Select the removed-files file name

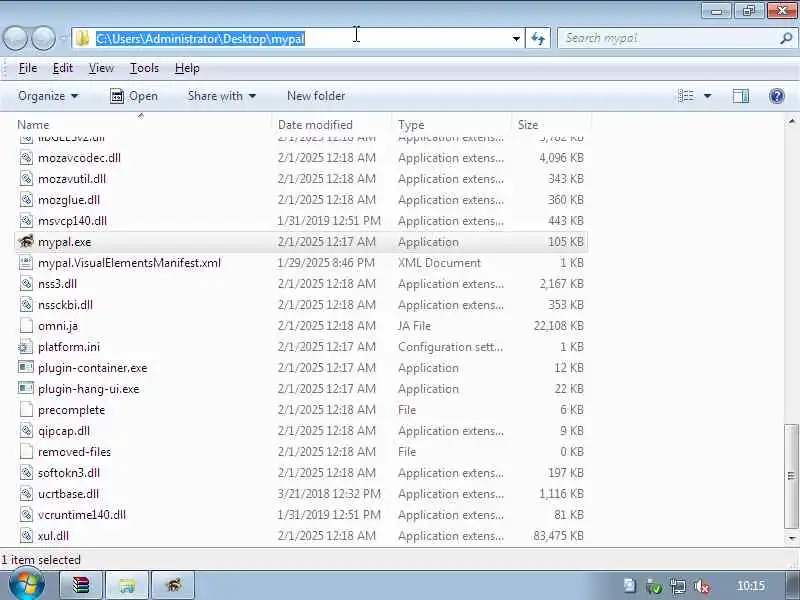74,452
